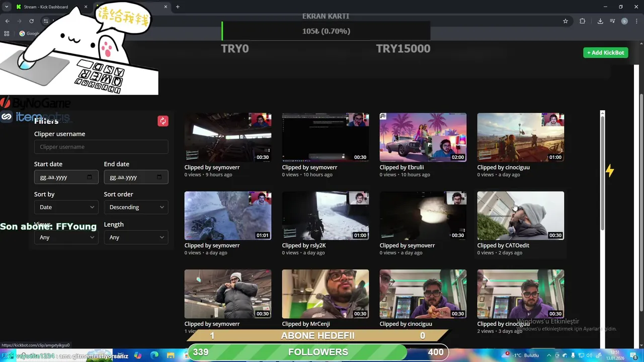Go back with the browser back arrow

[x=7, y=21]
